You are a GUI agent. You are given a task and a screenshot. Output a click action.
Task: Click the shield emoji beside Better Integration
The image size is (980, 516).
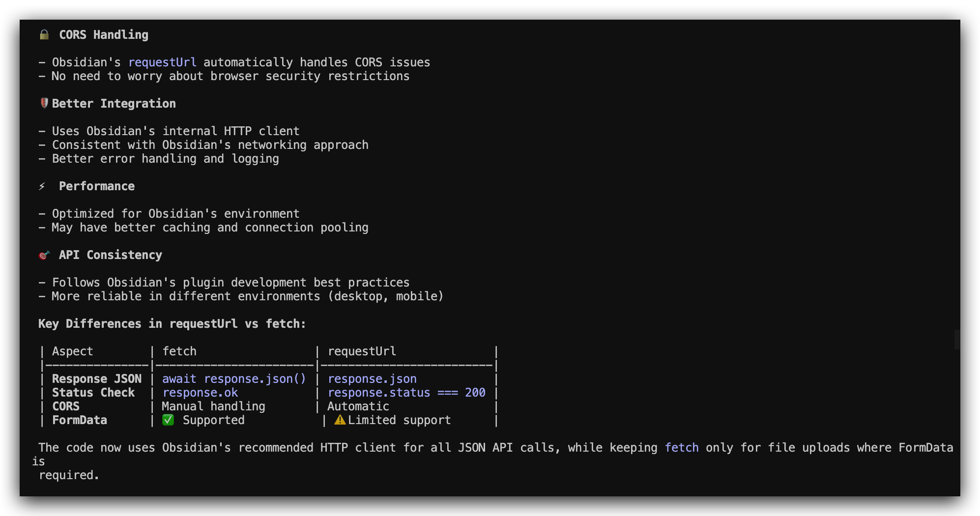click(x=44, y=103)
